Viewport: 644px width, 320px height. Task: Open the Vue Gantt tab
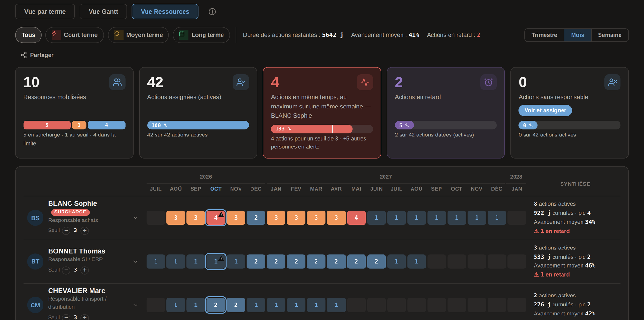click(103, 12)
